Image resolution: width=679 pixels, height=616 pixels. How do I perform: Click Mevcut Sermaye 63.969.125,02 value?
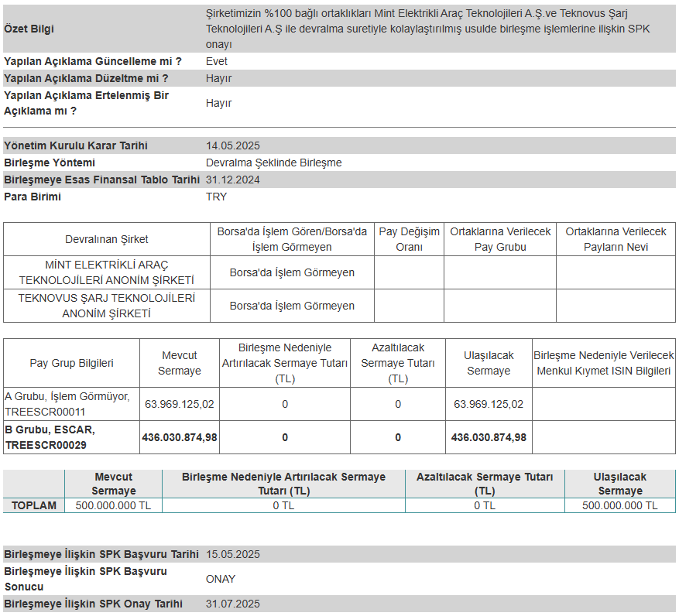point(180,404)
